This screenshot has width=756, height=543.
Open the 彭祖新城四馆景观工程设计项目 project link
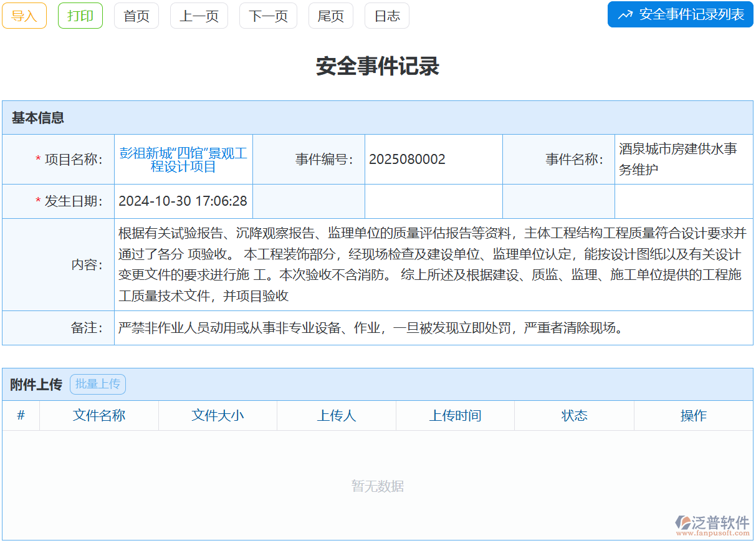(183, 158)
